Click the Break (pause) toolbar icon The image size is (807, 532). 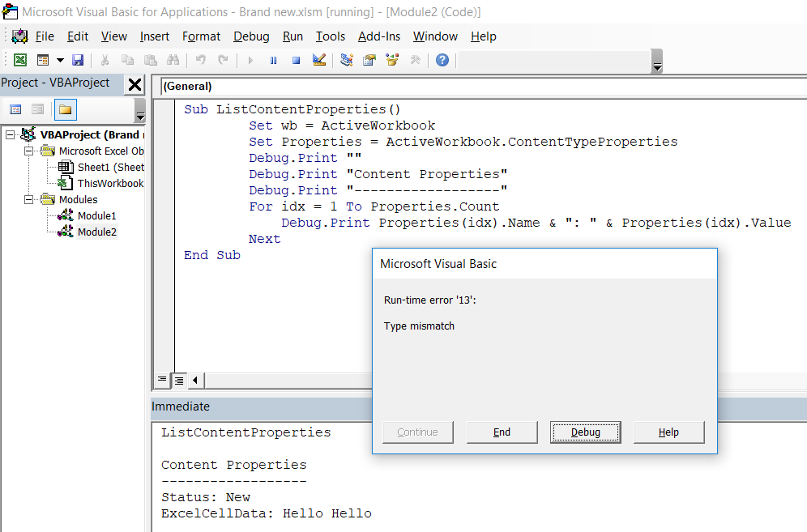(x=273, y=60)
